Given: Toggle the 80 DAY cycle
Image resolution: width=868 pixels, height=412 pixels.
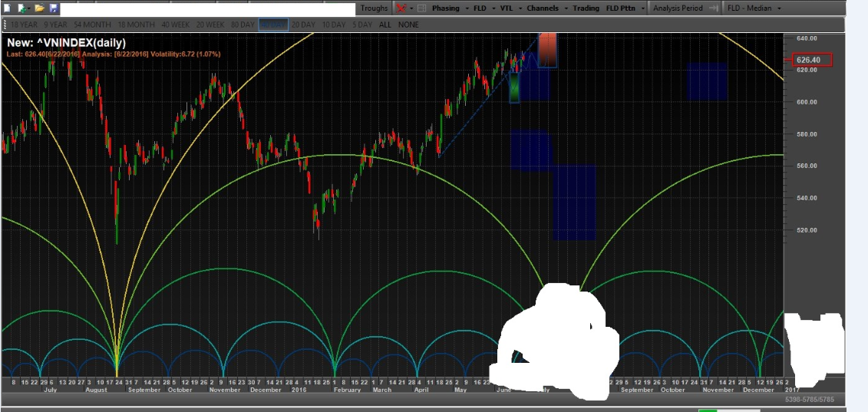Looking at the screenshot, I should pyautogui.click(x=242, y=25).
